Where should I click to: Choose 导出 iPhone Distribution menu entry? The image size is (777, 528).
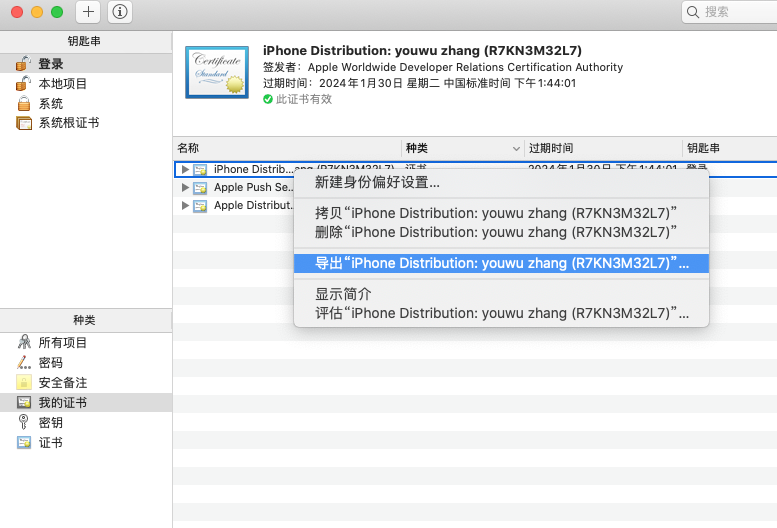point(501,263)
